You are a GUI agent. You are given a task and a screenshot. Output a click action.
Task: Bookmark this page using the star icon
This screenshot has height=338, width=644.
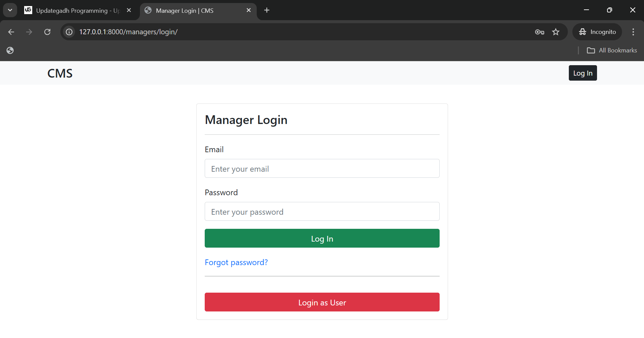tap(556, 32)
